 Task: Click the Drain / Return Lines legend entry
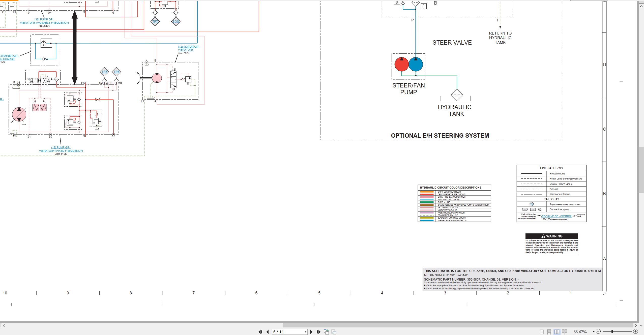(x=551, y=184)
